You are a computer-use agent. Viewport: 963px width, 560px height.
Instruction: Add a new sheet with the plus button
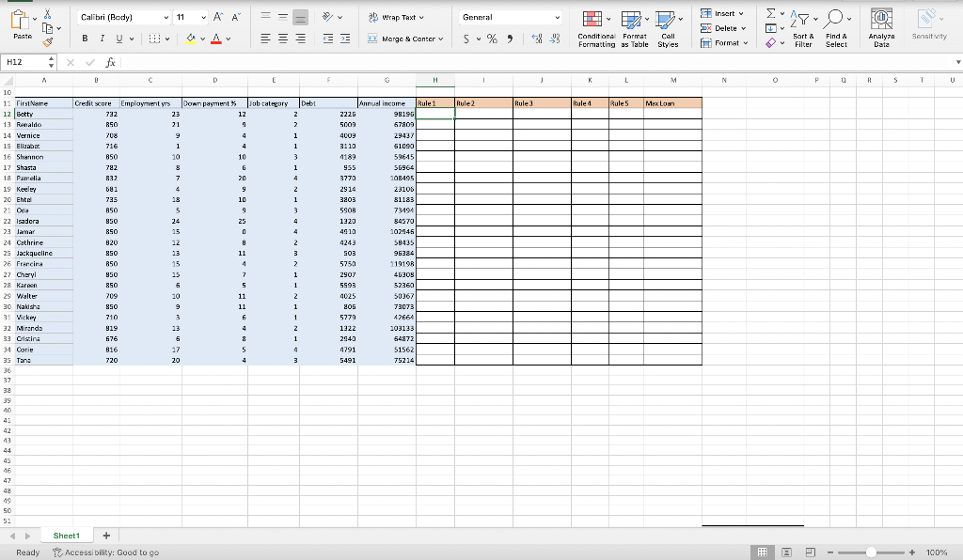(106, 536)
